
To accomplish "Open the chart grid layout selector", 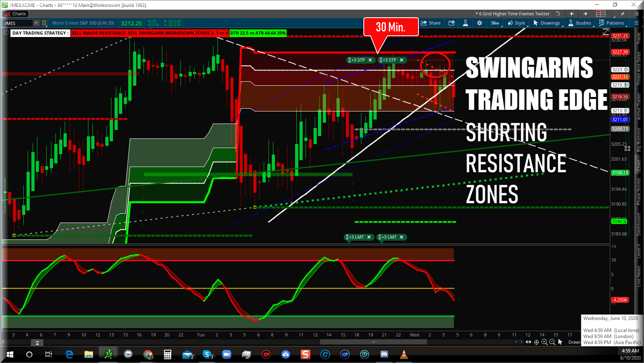I will point(601,14).
